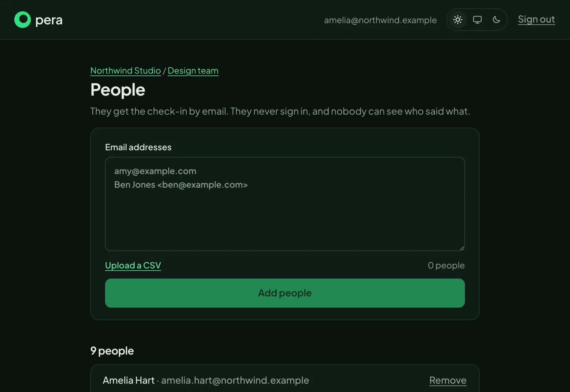Select the system theme monitor icon
The image size is (570, 392).
click(477, 20)
